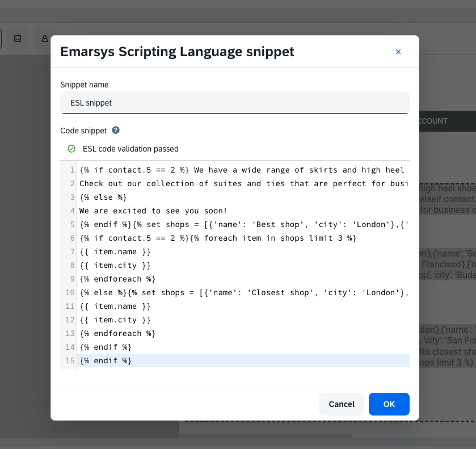Click line 4 'We are excited to see you soon!'
The image size is (476, 449).
click(153, 211)
